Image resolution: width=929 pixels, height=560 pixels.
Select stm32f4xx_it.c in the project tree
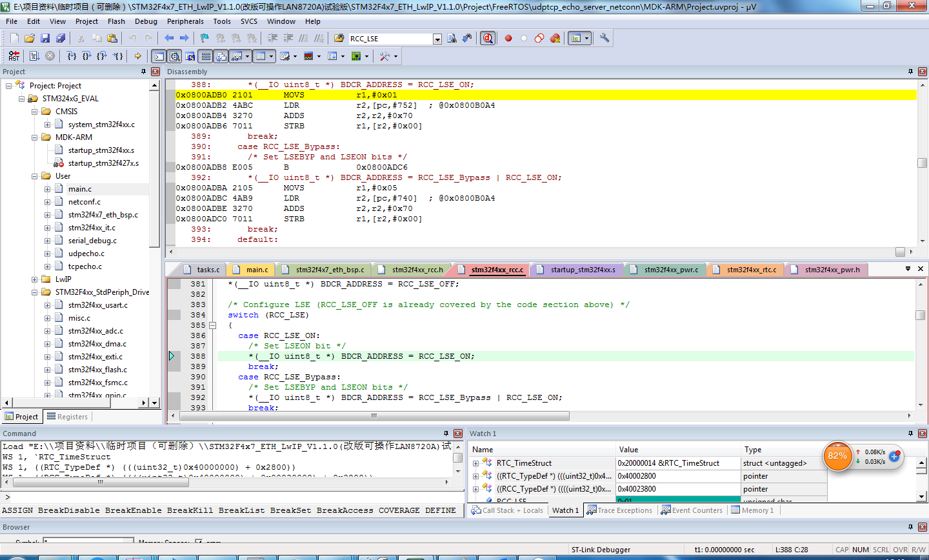[x=92, y=228]
